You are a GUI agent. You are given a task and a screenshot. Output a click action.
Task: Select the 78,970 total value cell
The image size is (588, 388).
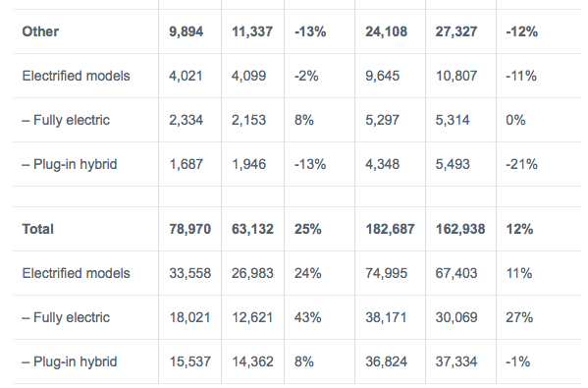tap(189, 229)
